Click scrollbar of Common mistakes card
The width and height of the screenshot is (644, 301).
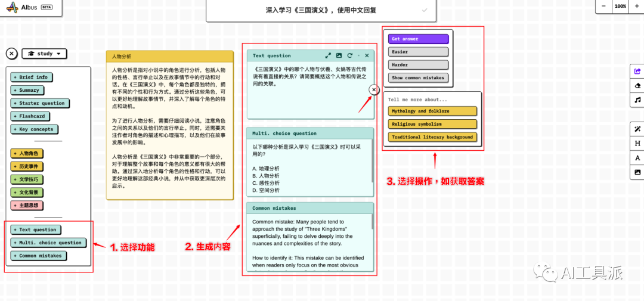coord(373,222)
